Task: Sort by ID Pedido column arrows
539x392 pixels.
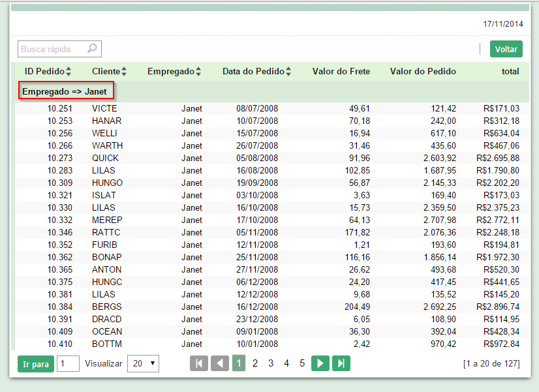Action: click(69, 72)
